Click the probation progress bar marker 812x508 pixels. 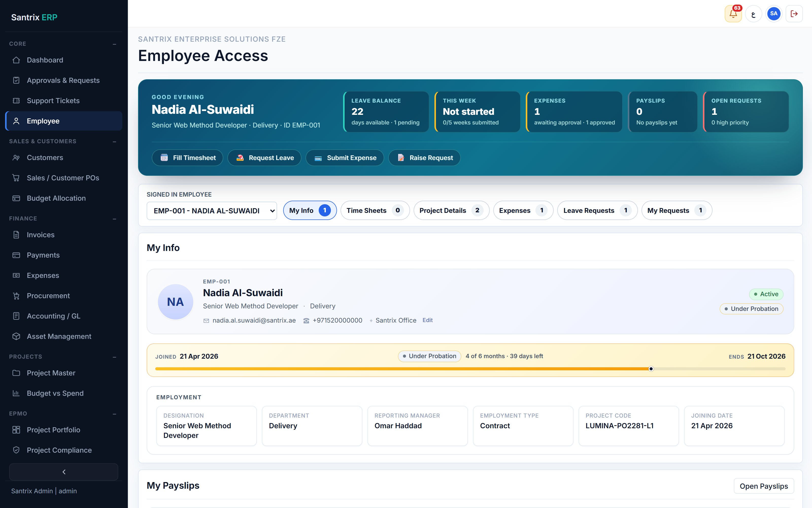651,369
